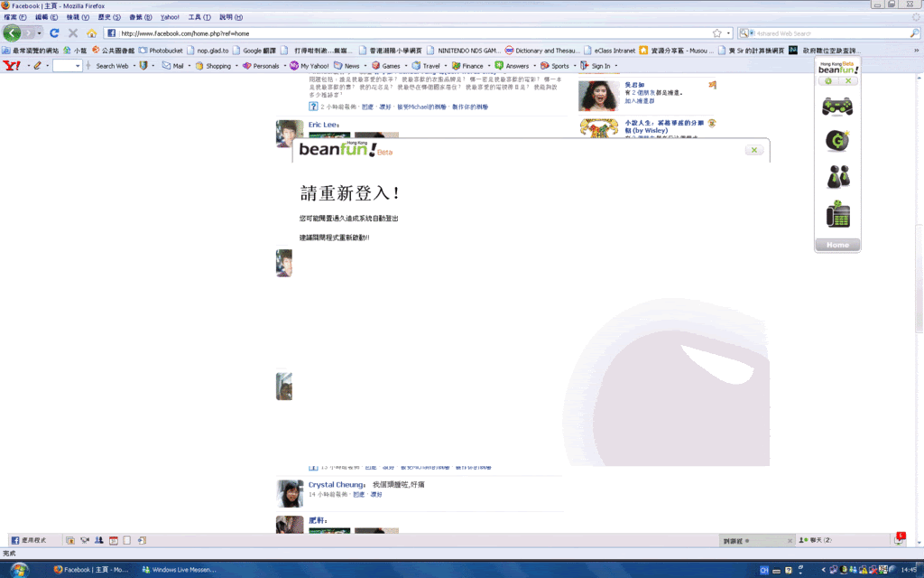The width and height of the screenshot is (924, 578).
Task: Close the beanfun re-login dialog
Action: (x=753, y=150)
